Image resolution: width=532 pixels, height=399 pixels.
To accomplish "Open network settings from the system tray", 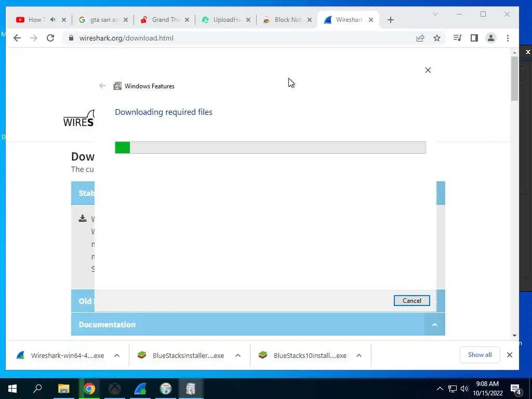I will point(453,389).
